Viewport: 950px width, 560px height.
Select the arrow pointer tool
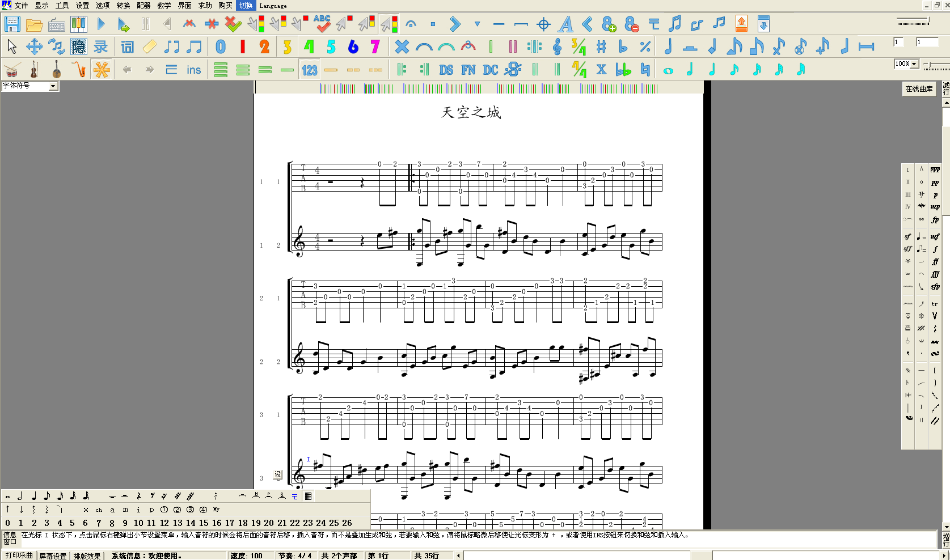click(12, 46)
